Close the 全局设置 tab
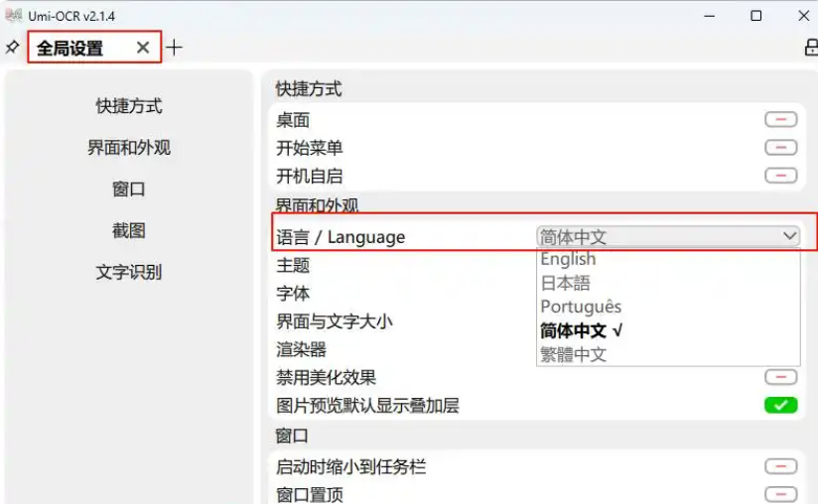 (142, 48)
